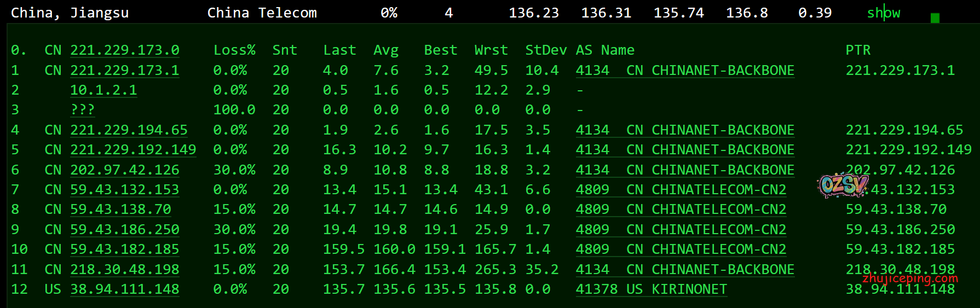Click hop 1 AS4134 CHINANET-BACKBONE link
The height and width of the screenshot is (308, 980).
click(x=684, y=71)
